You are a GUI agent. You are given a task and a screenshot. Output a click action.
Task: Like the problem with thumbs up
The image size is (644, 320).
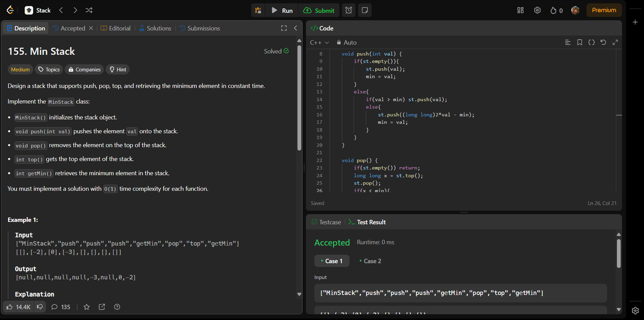tap(19, 307)
